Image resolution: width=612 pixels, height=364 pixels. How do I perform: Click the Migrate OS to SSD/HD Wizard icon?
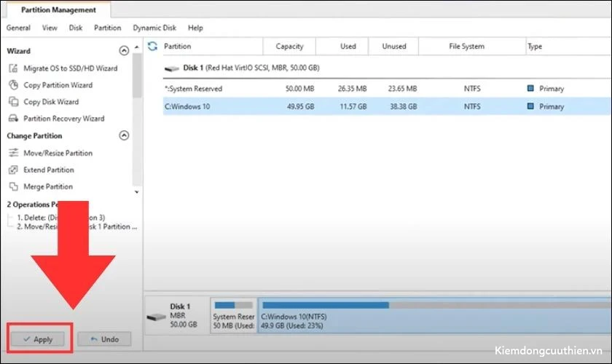coord(13,68)
